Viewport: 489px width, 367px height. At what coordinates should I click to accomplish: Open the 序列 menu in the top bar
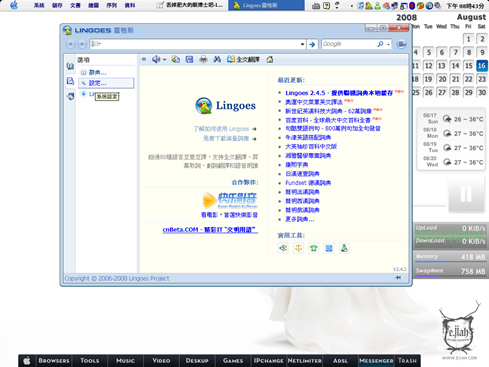111,5
